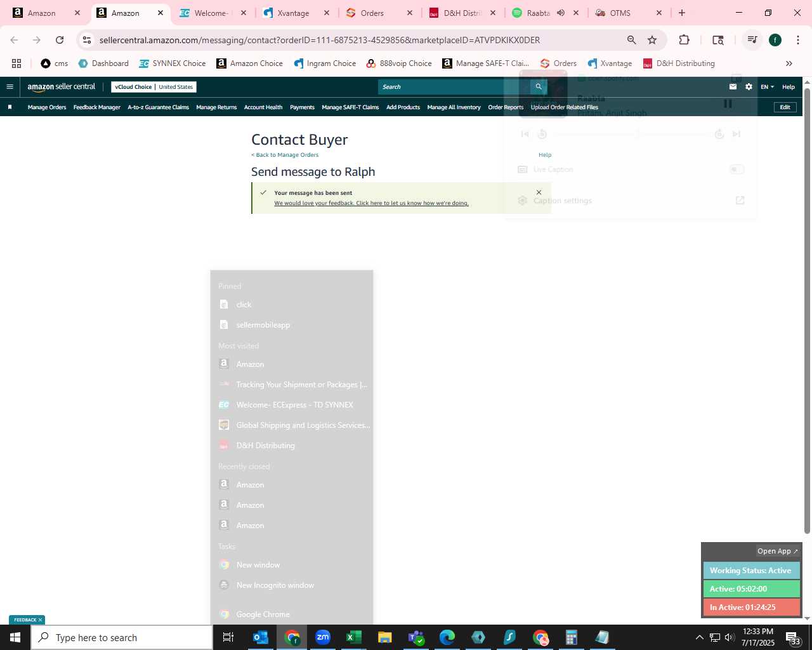This screenshot has height=650, width=812.
Task: Show hidden system tray icons
Action: coord(699,637)
